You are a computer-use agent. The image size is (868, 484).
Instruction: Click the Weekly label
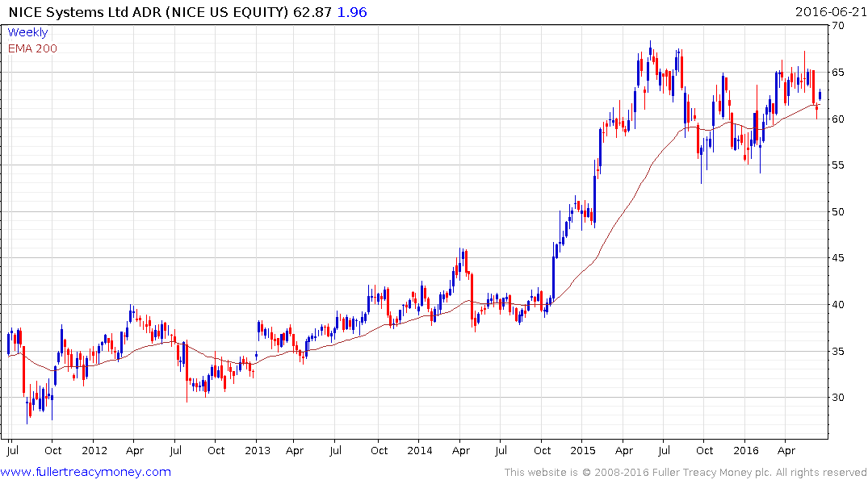pyautogui.click(x=27, y=32)
